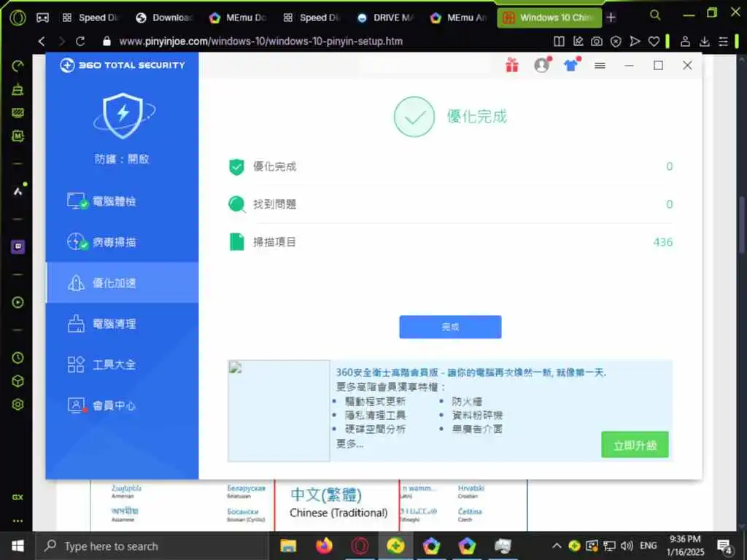Open the GX Corner gamepad icon

[43, 17]
